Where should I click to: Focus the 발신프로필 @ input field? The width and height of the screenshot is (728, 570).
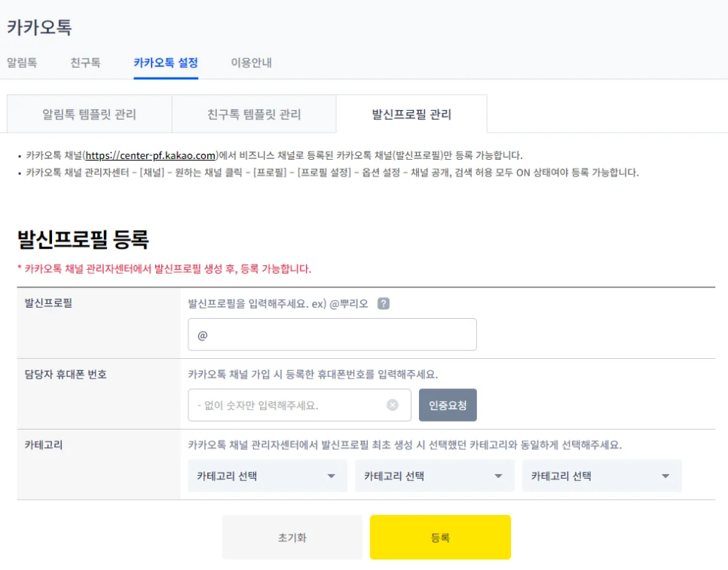tap(332, 335)
